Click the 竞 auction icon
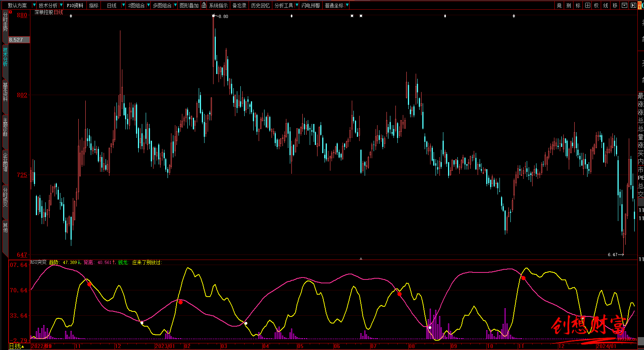Screen dimensions: 644x350 click(559, 5)
